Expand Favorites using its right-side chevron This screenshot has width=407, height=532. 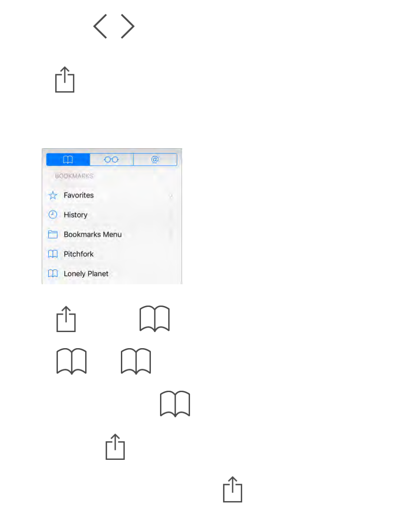[x=171, y=196]
